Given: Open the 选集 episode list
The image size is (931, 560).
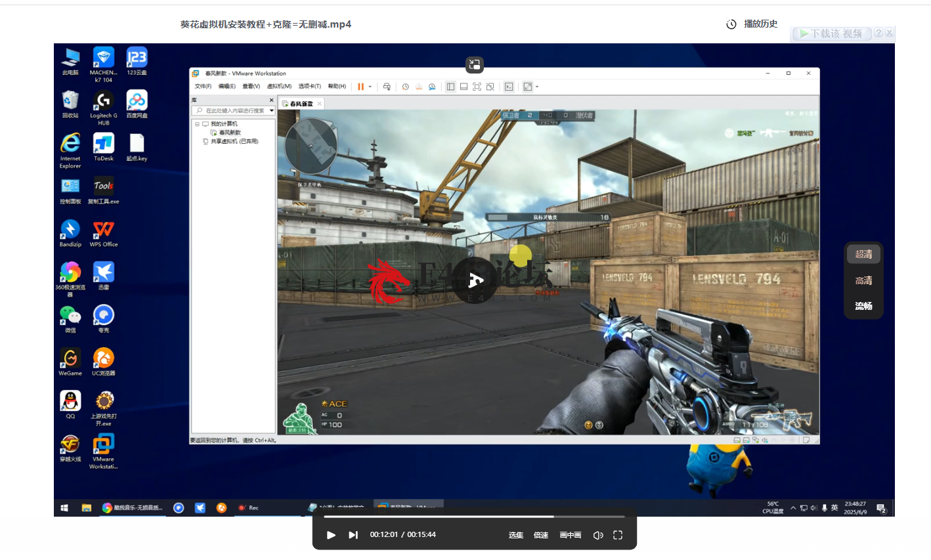Looking at the screenshot, I should 516,535.
